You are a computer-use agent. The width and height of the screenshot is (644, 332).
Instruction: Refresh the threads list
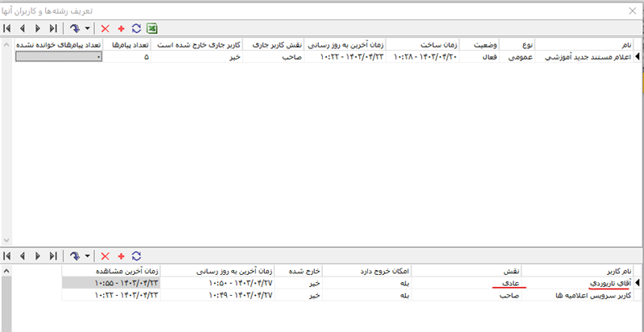[x=136, y=28]
